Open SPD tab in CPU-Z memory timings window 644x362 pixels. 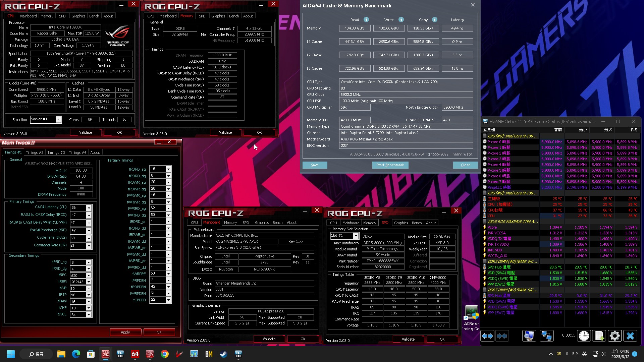point(202,16)
